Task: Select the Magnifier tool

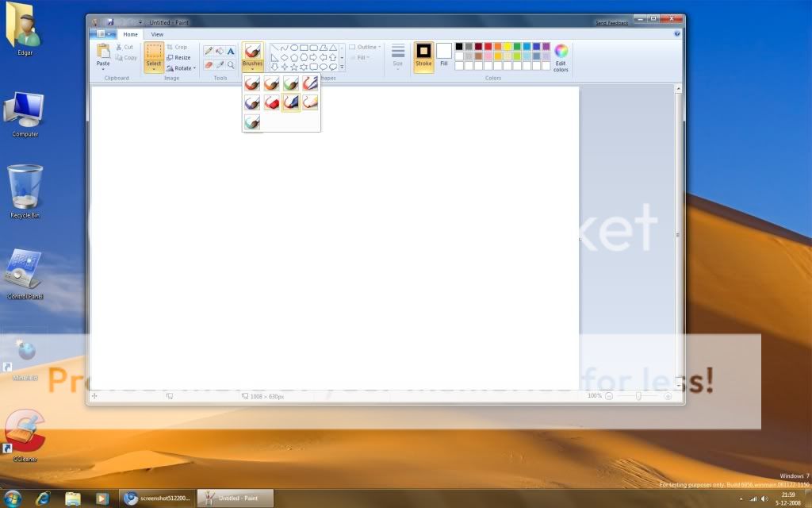Action: coord(231,64)
